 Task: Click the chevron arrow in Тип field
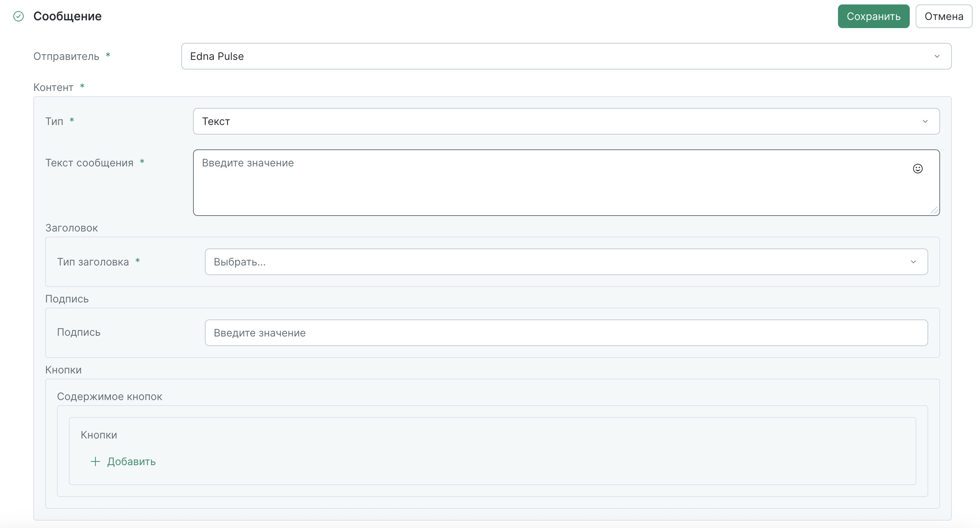click(x=925, y=121)
